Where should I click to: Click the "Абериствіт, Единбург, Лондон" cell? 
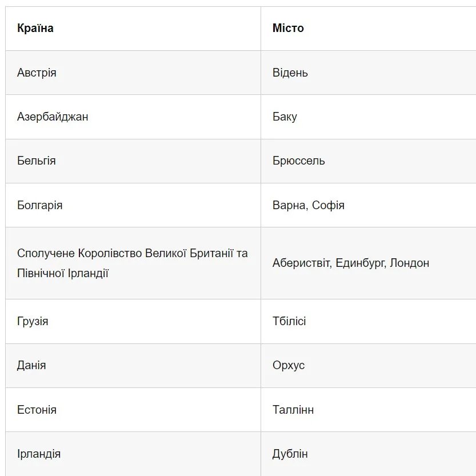[351, 263]
